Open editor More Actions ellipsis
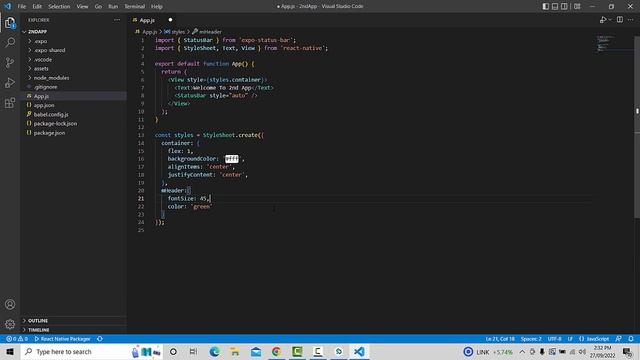This screenshot has width=640, height=360. pos(631,20)
